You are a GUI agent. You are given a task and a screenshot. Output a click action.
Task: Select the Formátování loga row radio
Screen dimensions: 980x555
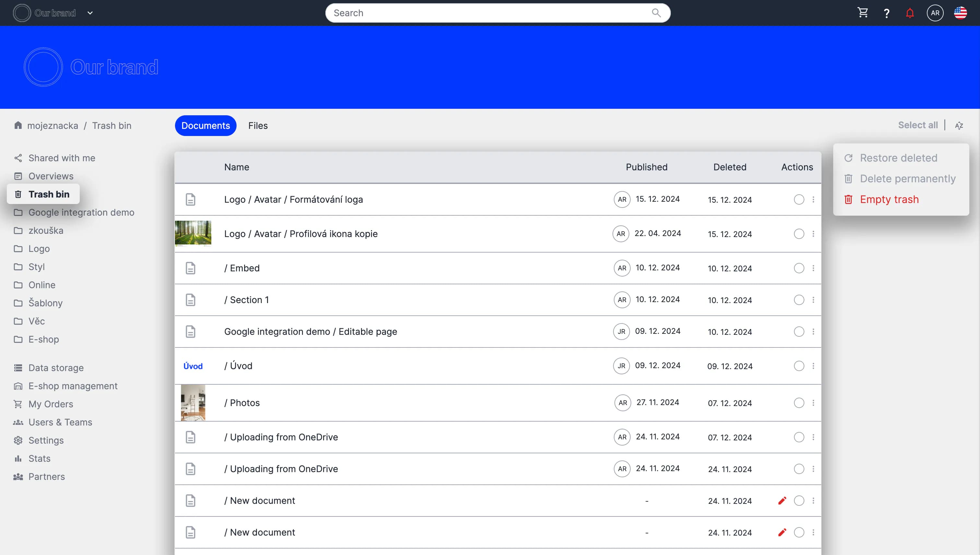point(799,199)
